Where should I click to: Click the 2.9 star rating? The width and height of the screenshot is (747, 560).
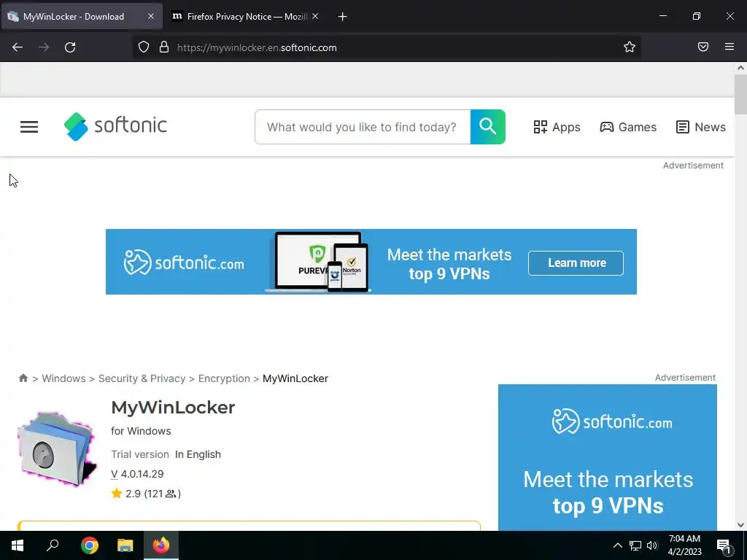pos(126,494)
